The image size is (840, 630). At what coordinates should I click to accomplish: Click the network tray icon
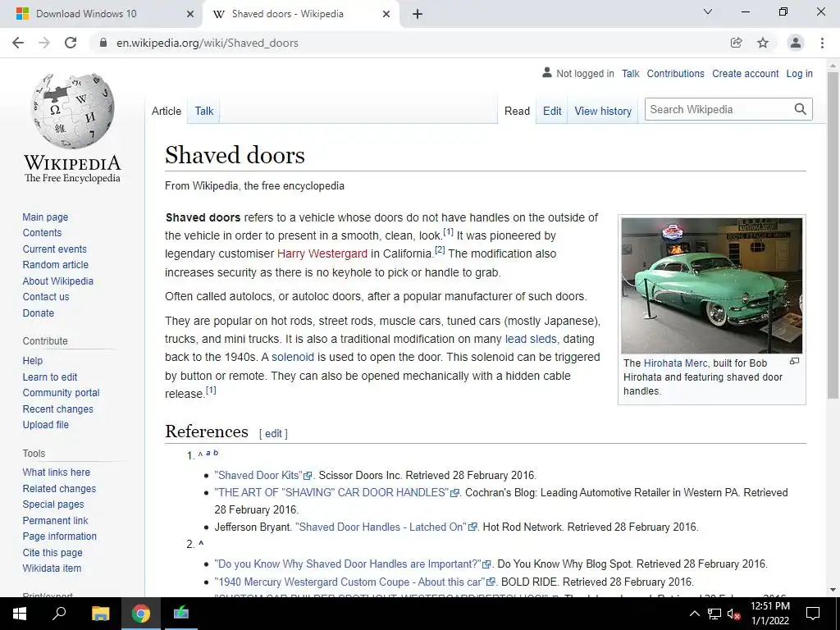click(x=714, y=614)
